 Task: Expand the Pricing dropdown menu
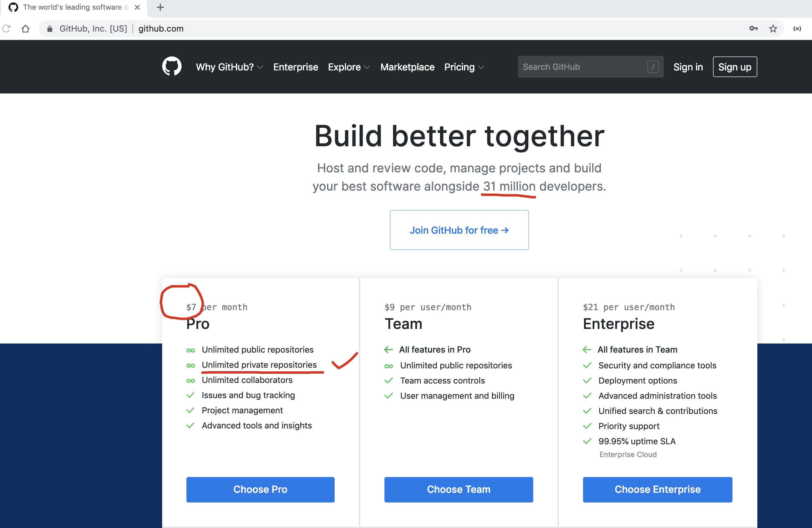tap(464, 67)
